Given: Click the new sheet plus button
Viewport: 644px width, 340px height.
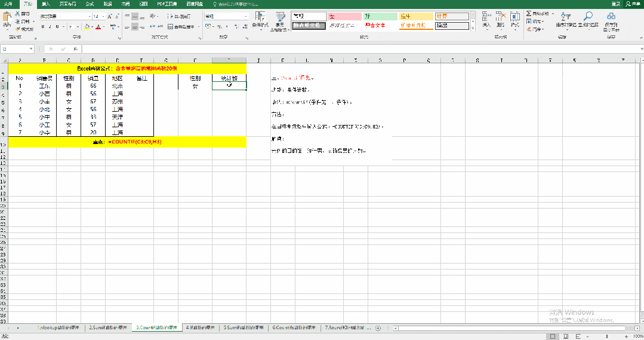Looking at the screenshot, I should pyautogui.click(x=378, y=328).
